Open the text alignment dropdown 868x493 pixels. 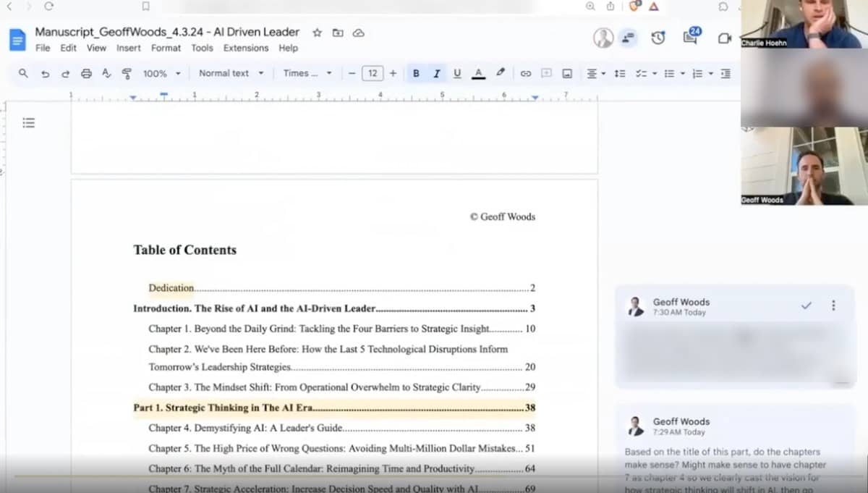(596, 73)
